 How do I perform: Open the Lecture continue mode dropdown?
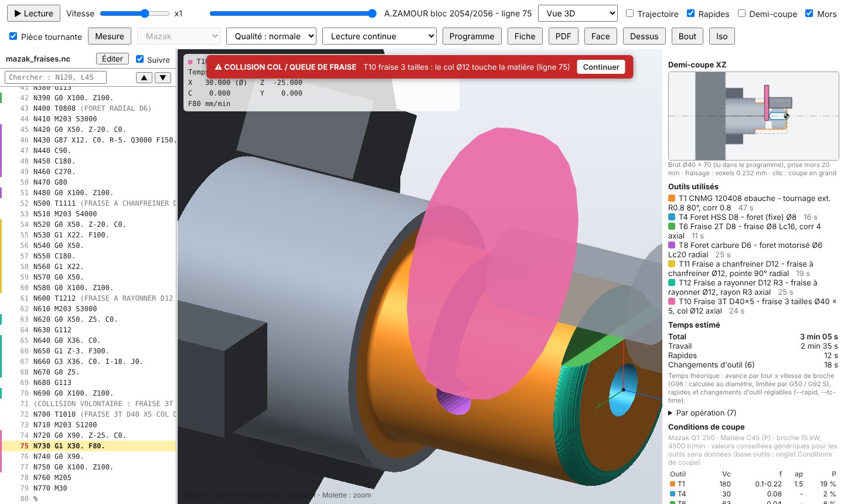pyautogui.click(x=379, y=36)
